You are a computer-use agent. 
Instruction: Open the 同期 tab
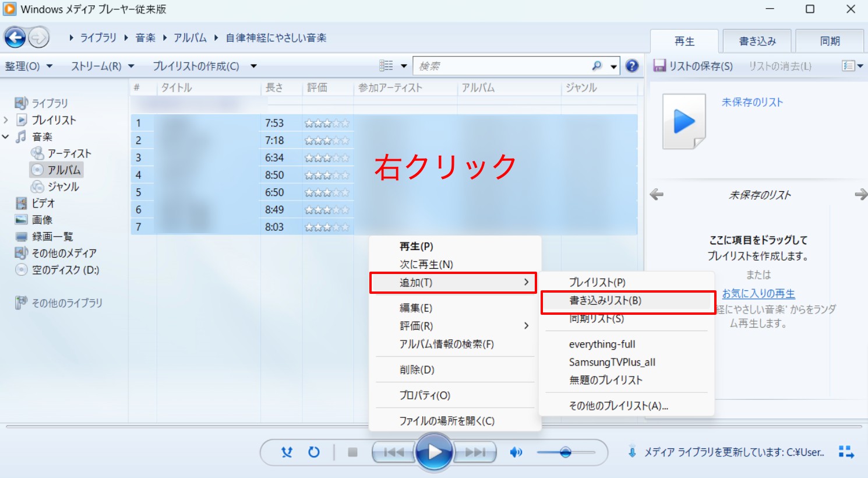(830, 41)
